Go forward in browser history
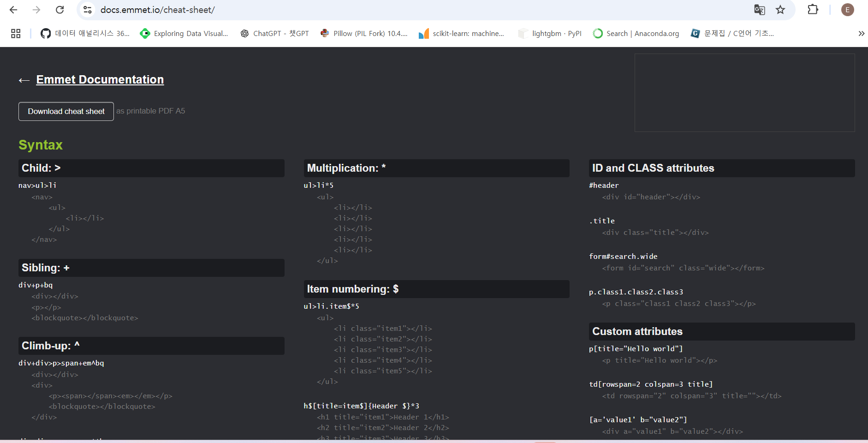 pos(36,10)
